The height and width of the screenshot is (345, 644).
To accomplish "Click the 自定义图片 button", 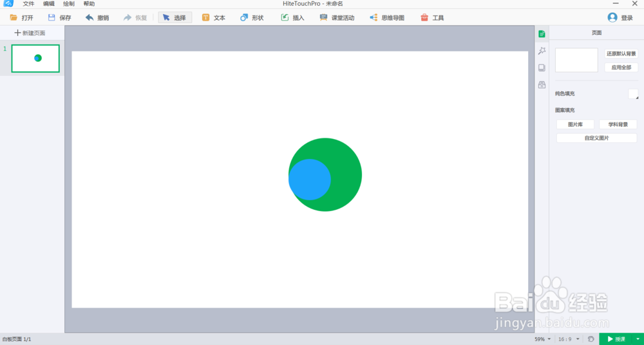I will pyautogui.click(x=597, y=138).
